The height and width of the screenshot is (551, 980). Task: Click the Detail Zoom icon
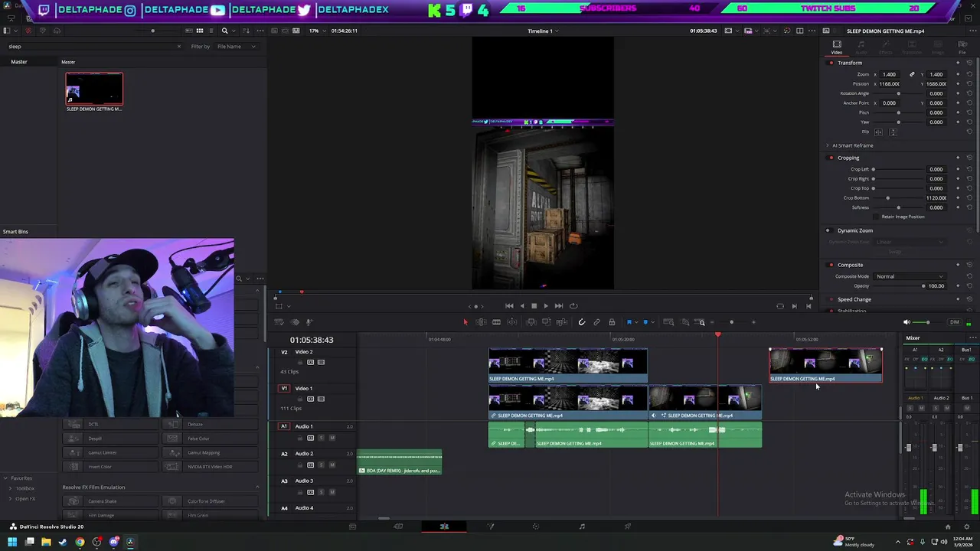[x=685, y=322]
